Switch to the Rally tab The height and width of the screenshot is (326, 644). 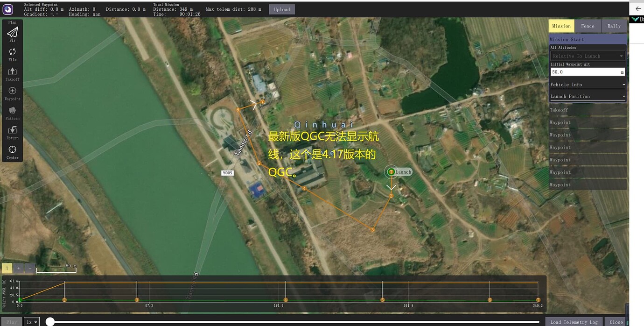click(614, 26)
